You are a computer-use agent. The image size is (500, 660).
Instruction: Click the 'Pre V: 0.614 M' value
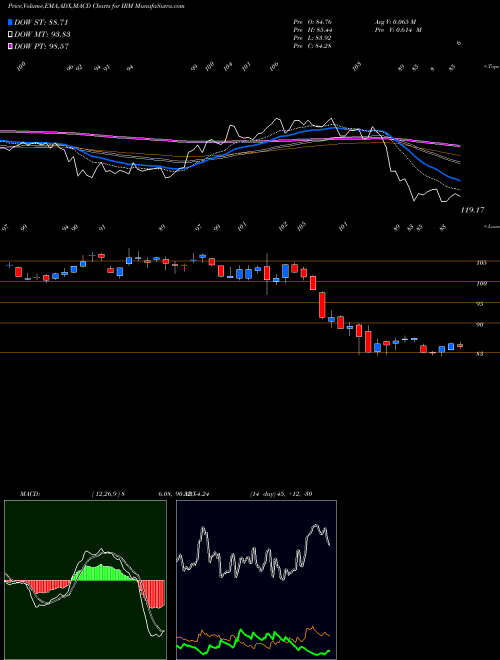pyautogui.click(x=398, y=30)
